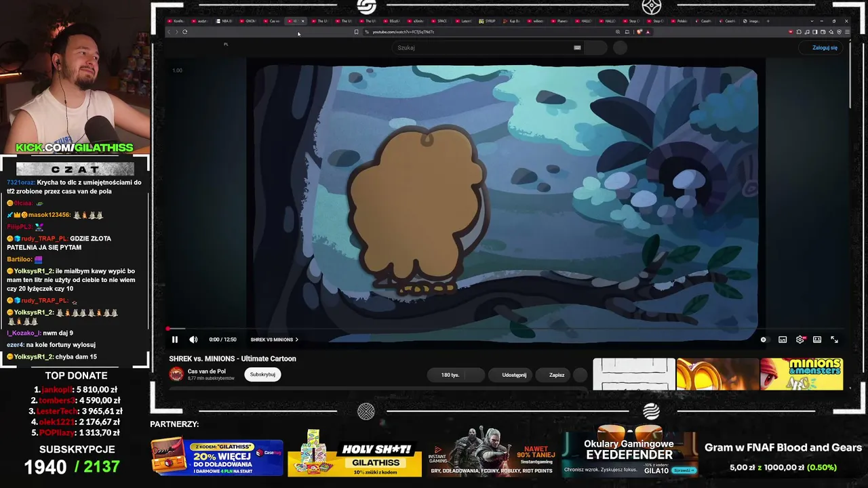Open the video player settings gear
Viewport: 868px width, 488px height.
800,340
